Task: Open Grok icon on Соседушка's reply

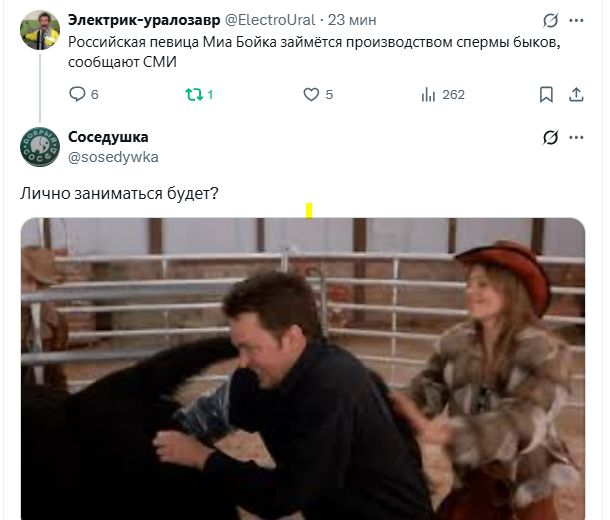Action: tap(550, 137)
